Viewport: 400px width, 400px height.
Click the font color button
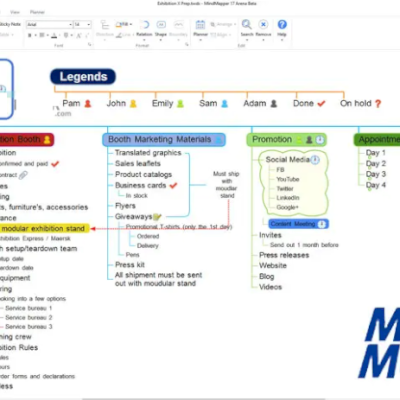coord(54,35)
